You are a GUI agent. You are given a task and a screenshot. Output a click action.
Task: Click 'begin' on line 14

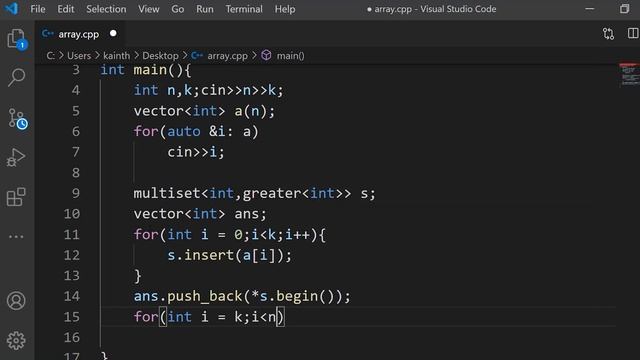297,296
